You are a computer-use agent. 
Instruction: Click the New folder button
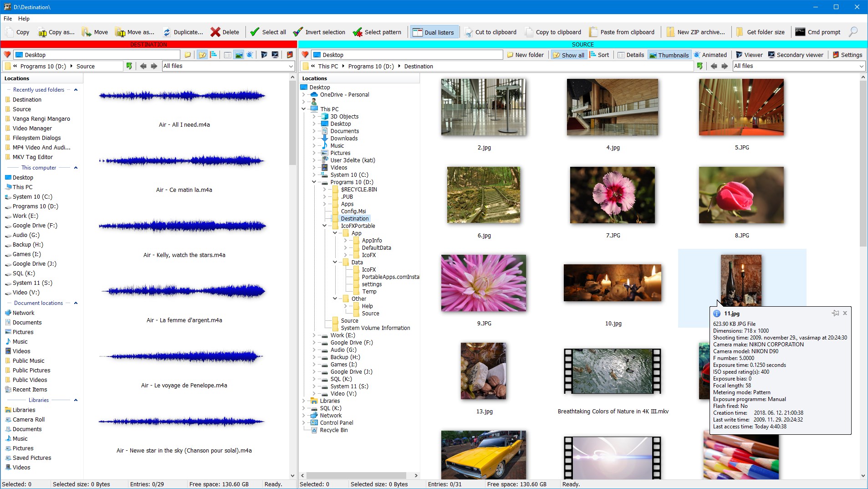525,55
